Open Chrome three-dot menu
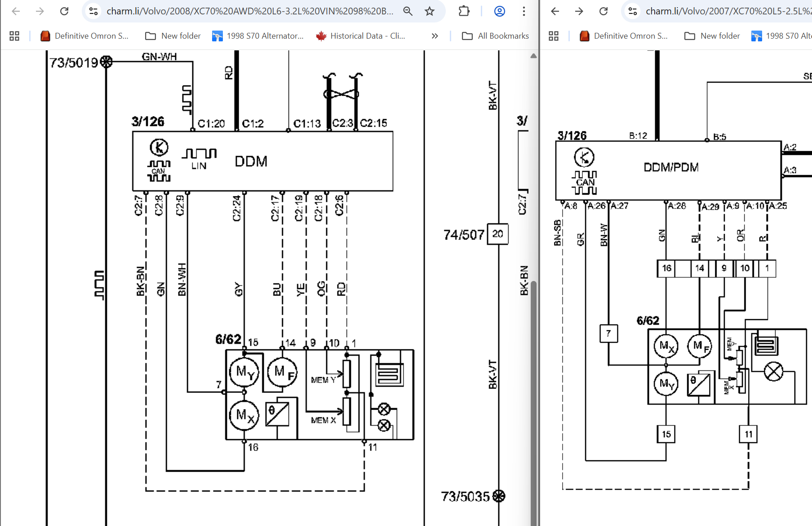The height and width of the screenshot is (526, 812). (524, 11)
